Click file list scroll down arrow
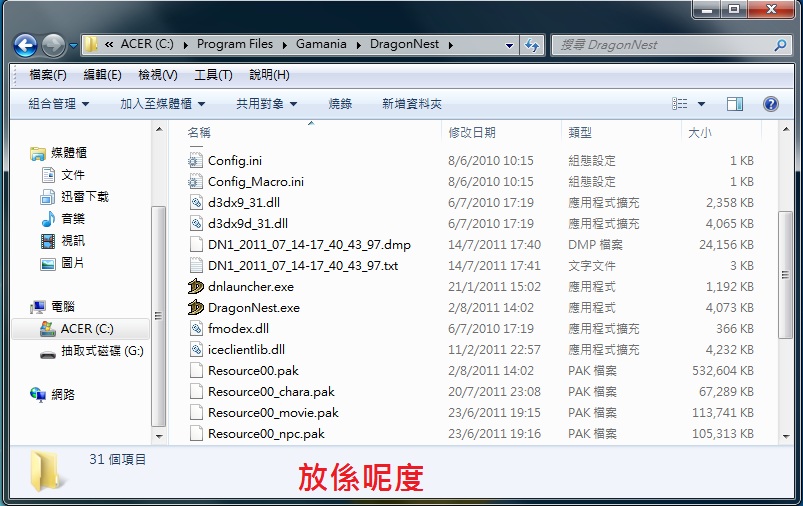The height and width of the screenshot is (506, 803). [786, 437]
